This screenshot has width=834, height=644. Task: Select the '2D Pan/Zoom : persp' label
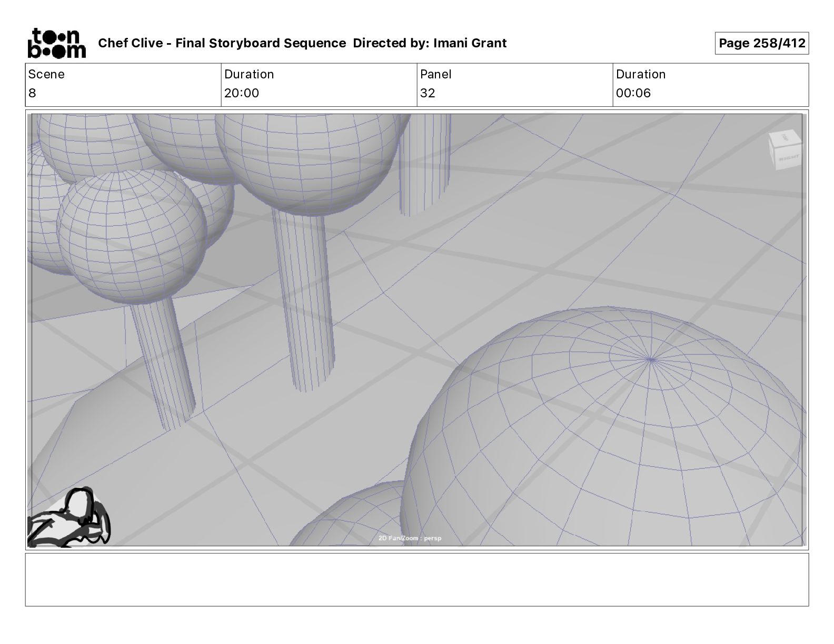pos(410,538)
